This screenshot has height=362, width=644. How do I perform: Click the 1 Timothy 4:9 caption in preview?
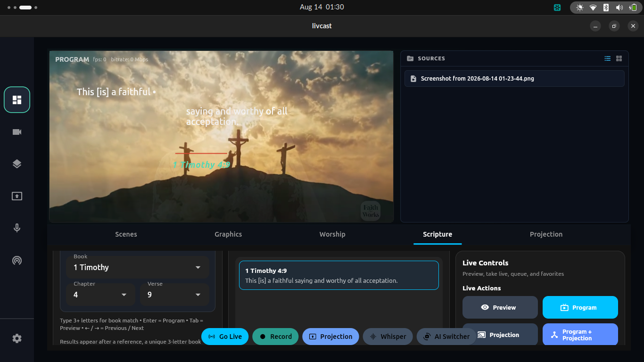201,165
